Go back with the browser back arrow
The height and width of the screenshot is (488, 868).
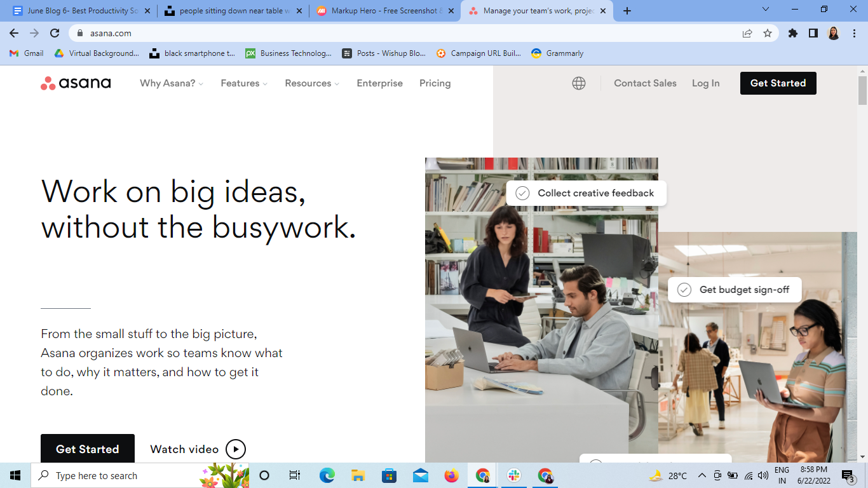tap(14, 33)
